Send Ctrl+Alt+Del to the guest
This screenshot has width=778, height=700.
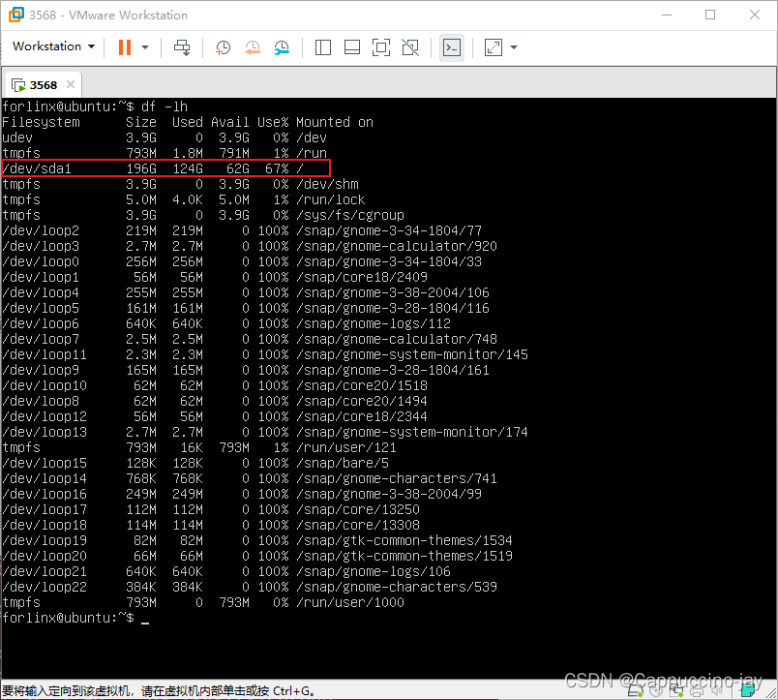point(182,47)
